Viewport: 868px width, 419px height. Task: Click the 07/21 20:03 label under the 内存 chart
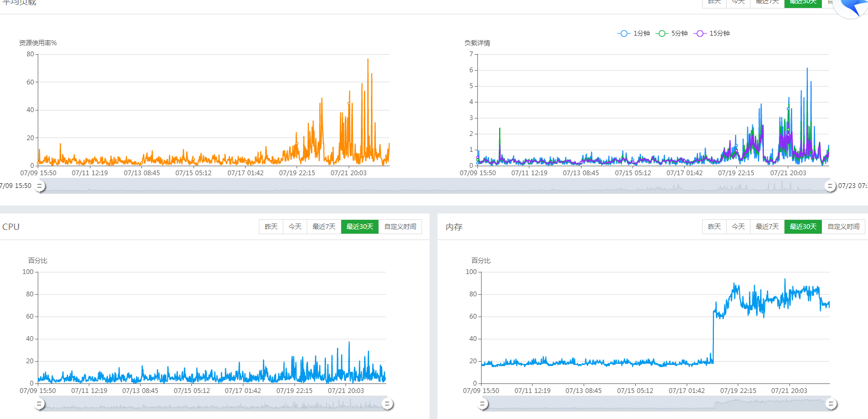click(789, 391)
